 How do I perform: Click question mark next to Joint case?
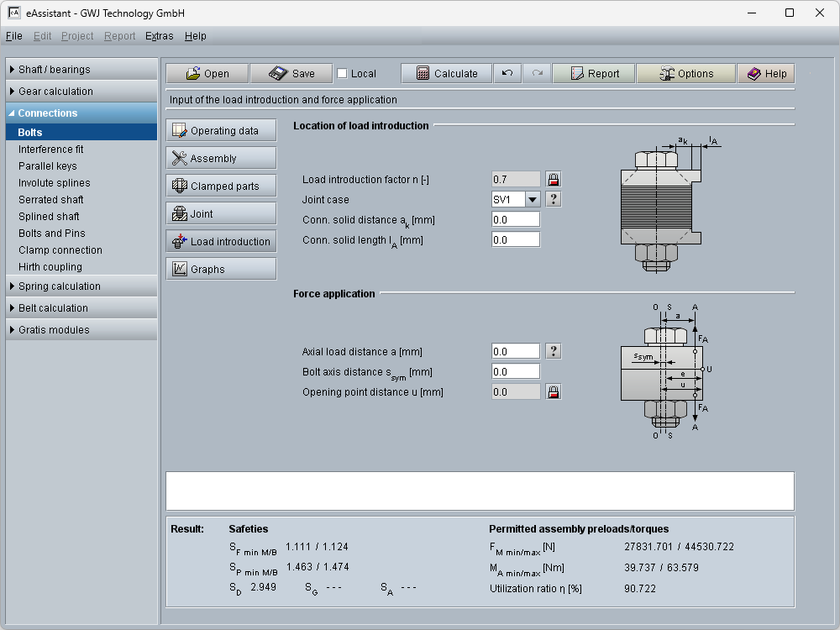(x=554, y=199)
